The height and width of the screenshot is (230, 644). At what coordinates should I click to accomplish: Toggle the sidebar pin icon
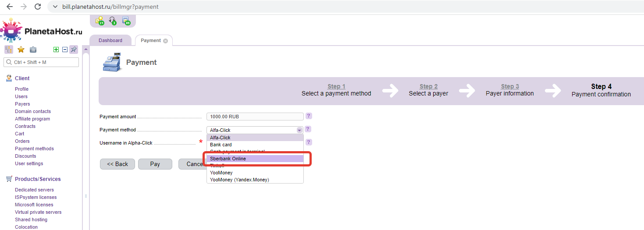pos(73,50)
